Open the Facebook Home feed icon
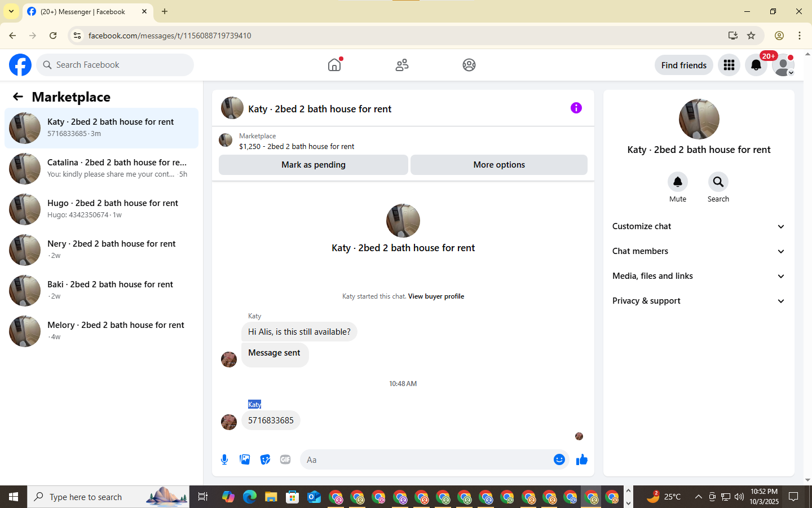812x508 pixels. pyautogui.click(x=334, y=65)
